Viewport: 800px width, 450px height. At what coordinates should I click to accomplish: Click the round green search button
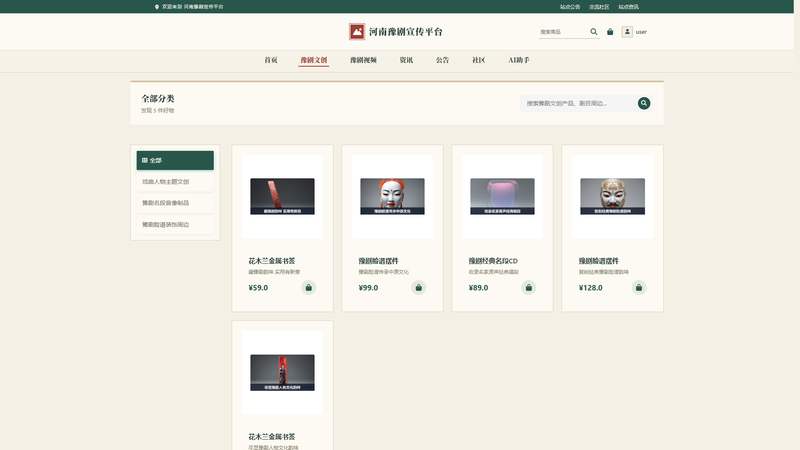(x=644, y=103)
